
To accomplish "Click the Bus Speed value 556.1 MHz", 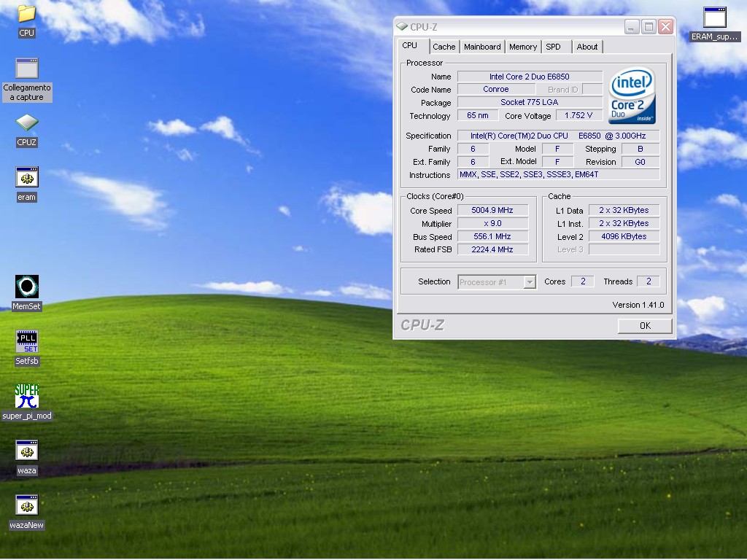I will [492, 236].
